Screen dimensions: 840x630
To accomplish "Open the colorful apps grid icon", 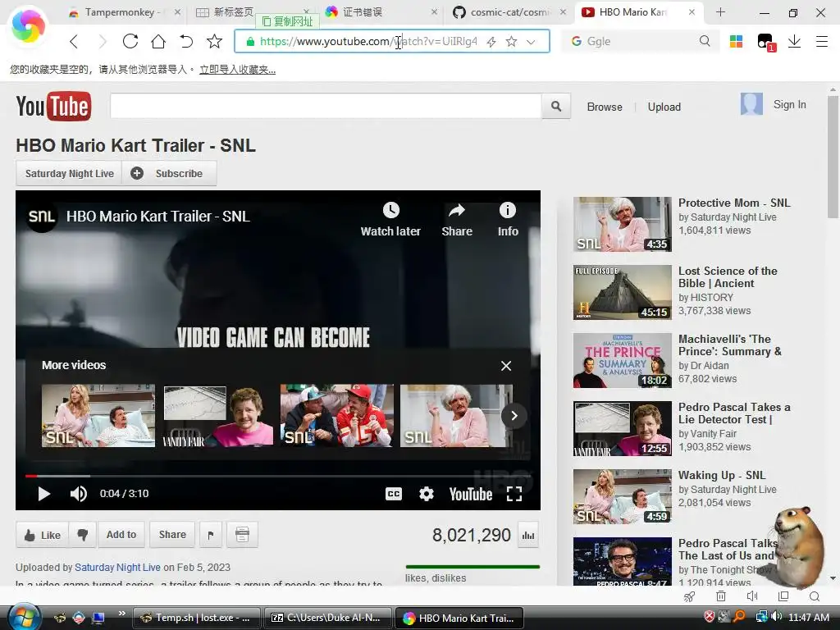I will tap(736, 41).
